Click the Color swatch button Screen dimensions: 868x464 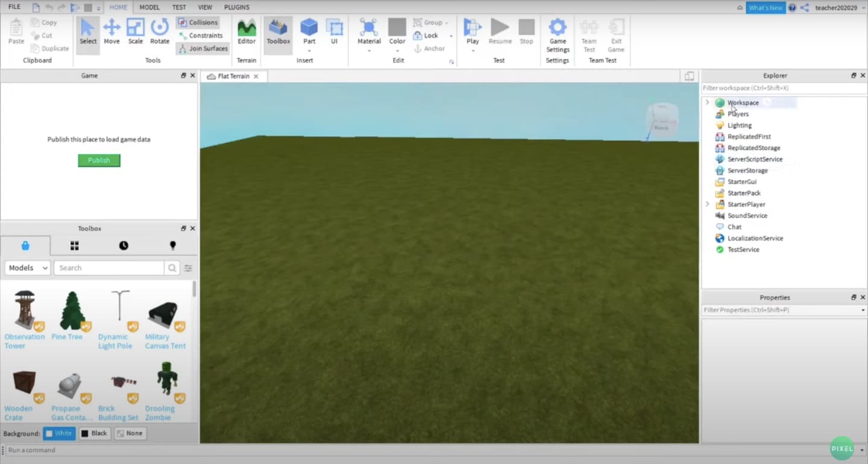coord(397,28)
